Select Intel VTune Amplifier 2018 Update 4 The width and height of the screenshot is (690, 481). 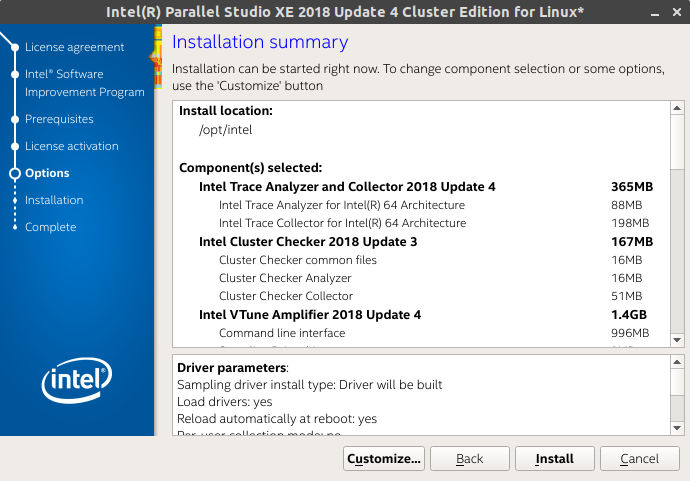tap(310, 315)
